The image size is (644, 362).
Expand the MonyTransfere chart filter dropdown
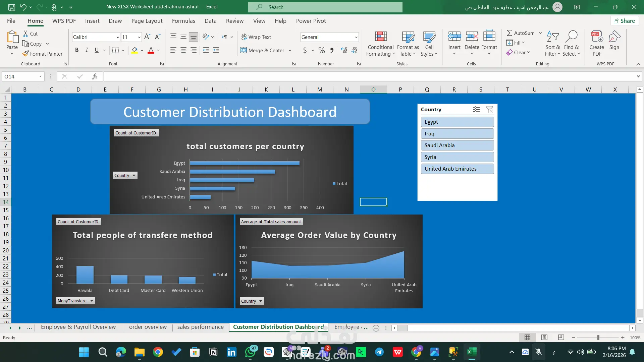click(92, 301)
